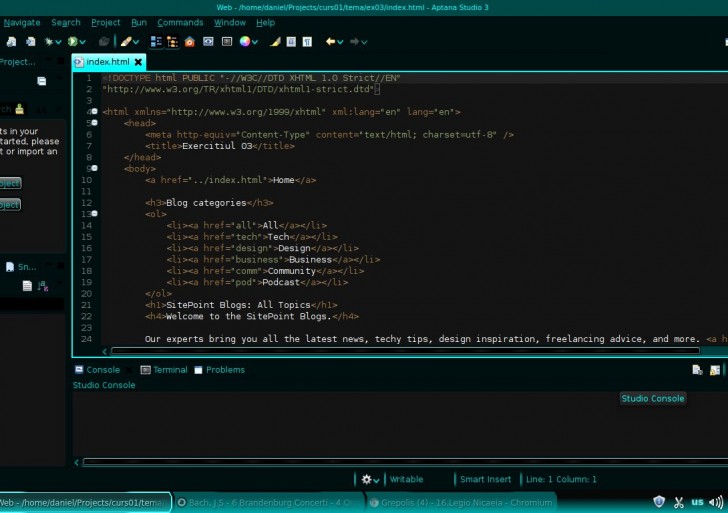Viewport: 728px width, 513px height.
Task: Click the volume icon in system tray
Action: tap(715, 502)
